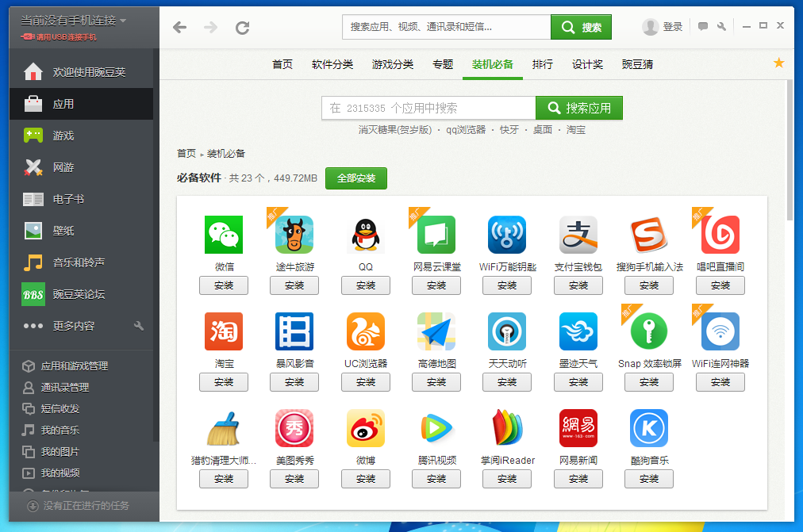The height and width of the screenshot is (532, 803).
Task: Click the page refresh icon
Action: (242, 26)
